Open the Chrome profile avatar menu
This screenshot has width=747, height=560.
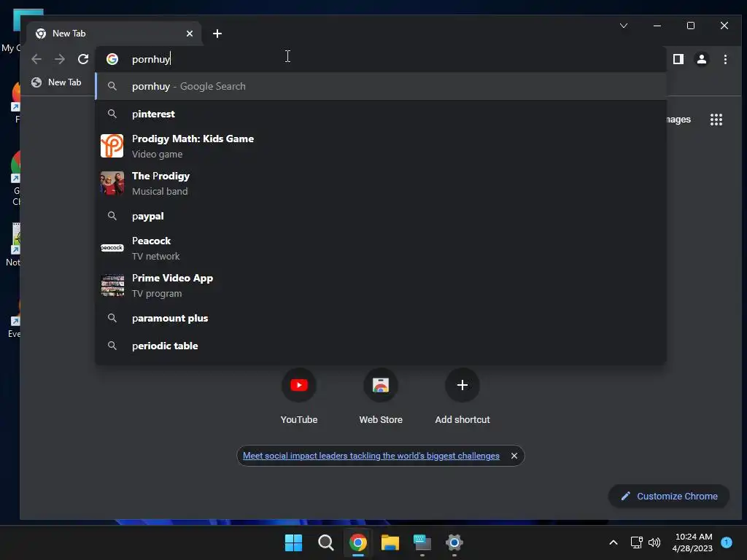702,59
